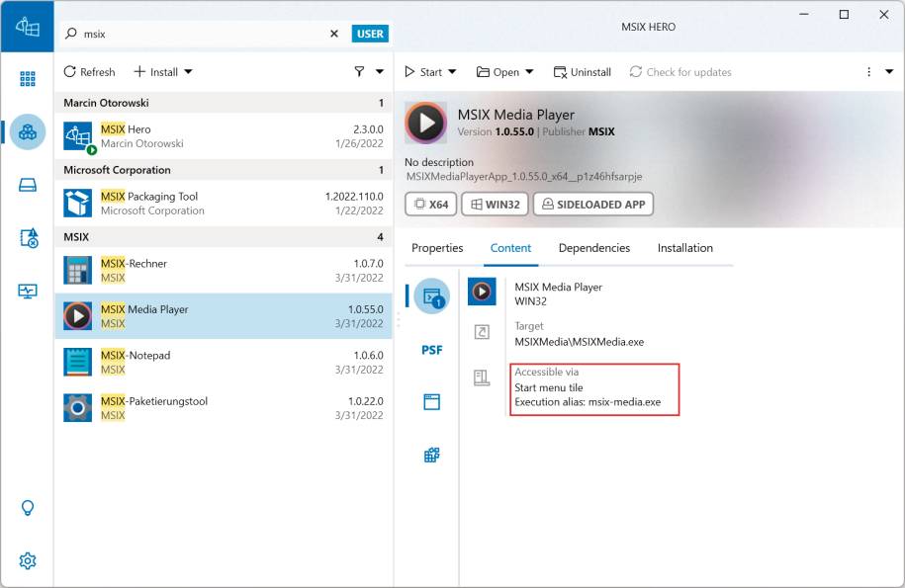905x588 pixels.
Task: Minimize the MSIX HERO window
Action: click(804, 15)
